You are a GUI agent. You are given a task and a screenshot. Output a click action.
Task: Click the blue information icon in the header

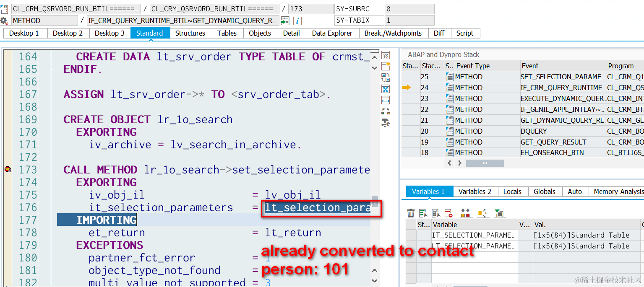coord(297,21)
